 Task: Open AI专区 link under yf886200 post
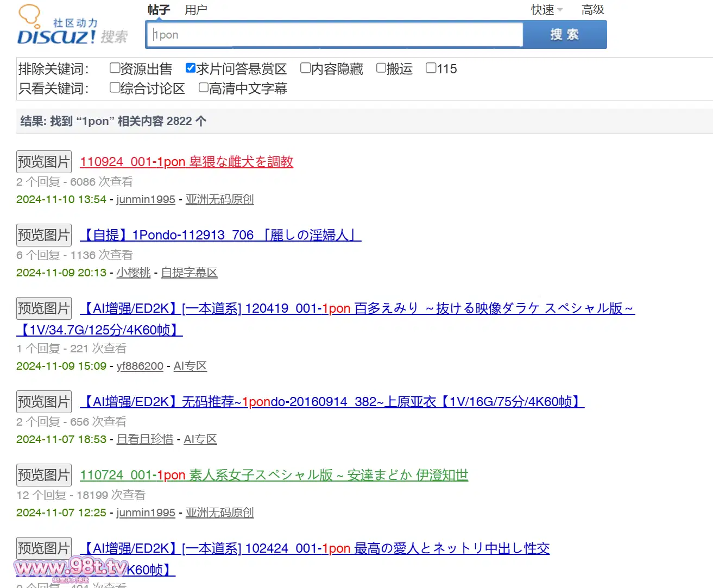pyautogui.click(x=190, y=366)
